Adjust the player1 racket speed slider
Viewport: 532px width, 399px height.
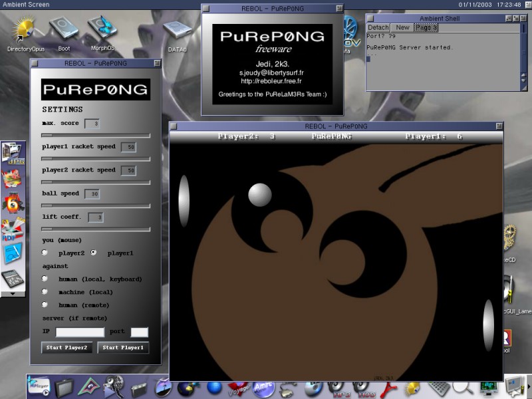point(96,159)
